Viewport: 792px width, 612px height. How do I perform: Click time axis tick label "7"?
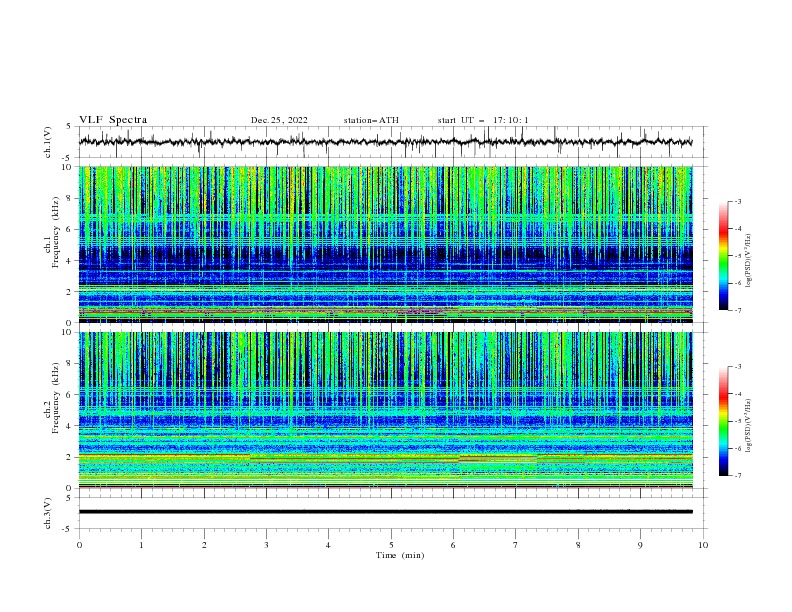pos(516,545)
